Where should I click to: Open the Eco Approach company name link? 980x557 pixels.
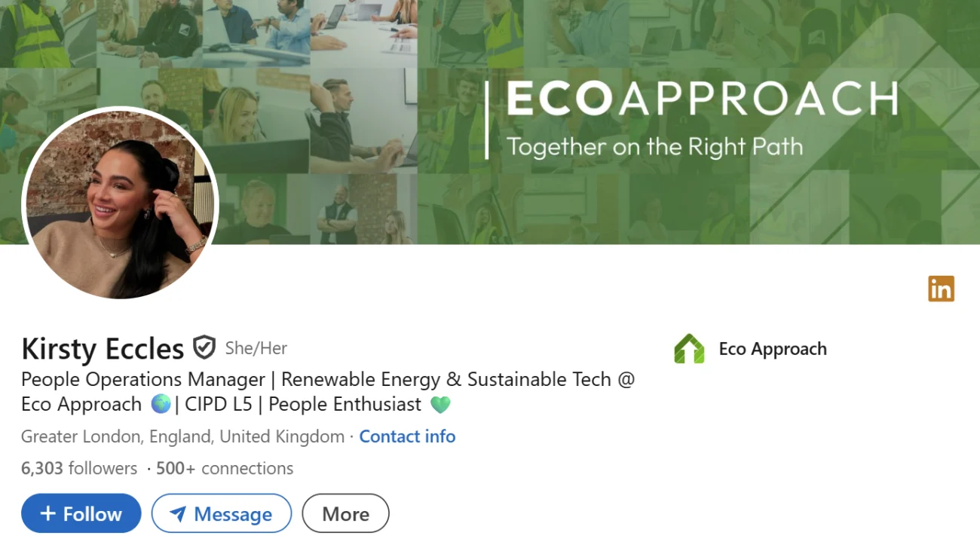[x=773, y=349]
